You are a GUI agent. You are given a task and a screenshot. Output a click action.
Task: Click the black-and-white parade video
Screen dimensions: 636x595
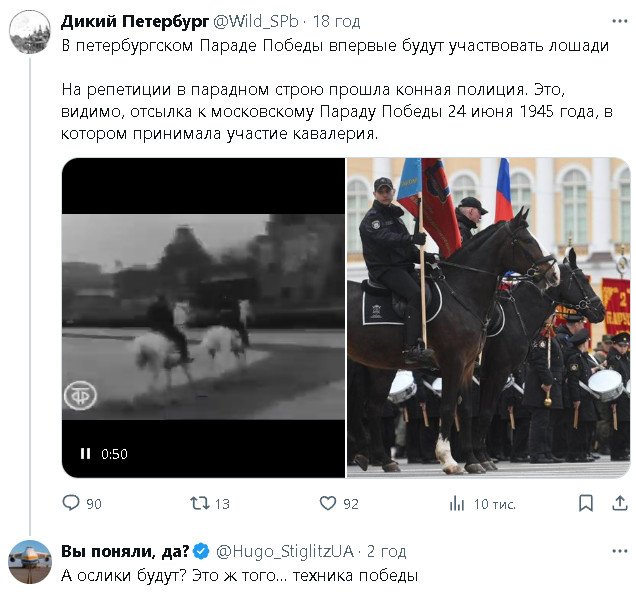tap(203, 318)
